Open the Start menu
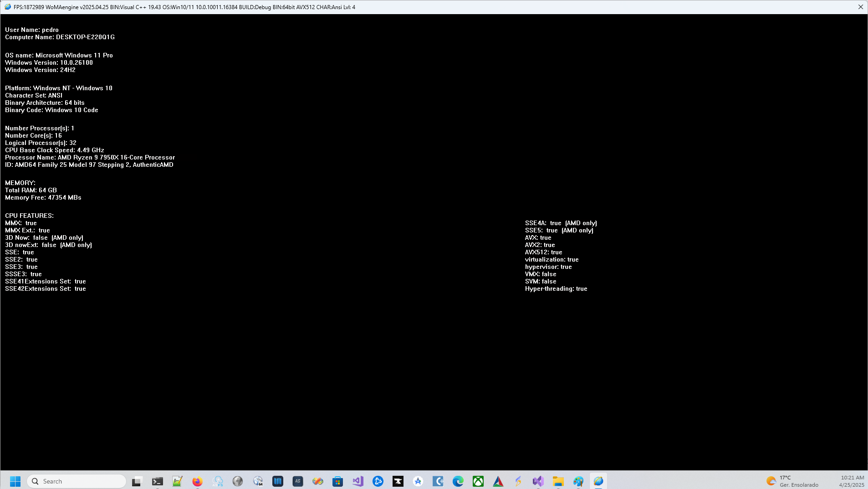Viewport: 868px width, 489px height. [x=15, y=481]
